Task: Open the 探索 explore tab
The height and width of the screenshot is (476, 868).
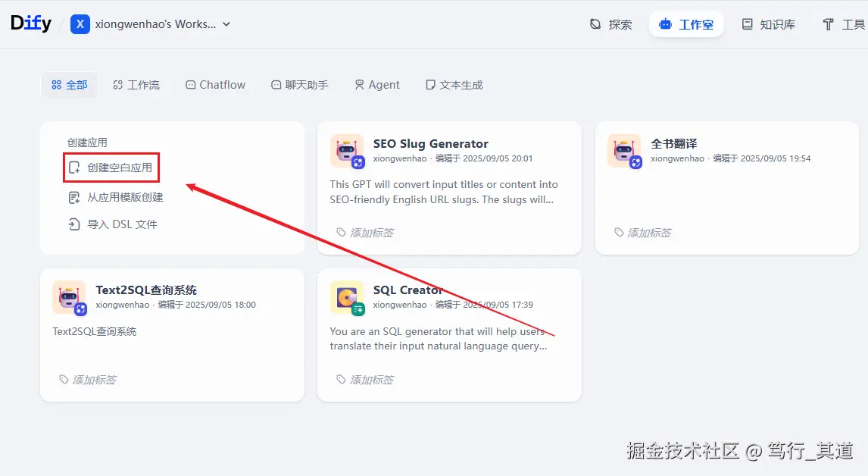Action: pyautogui.click(x=610, y=24)
